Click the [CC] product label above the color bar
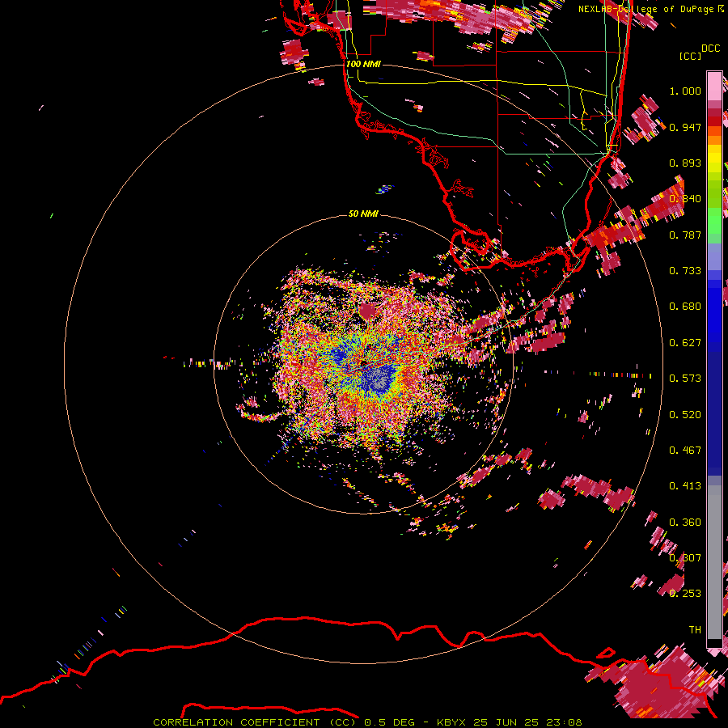 pos(690,56)
